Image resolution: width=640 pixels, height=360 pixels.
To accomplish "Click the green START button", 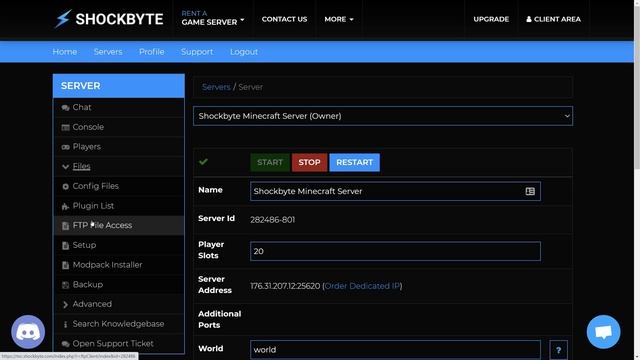I will tap(270, 162).
